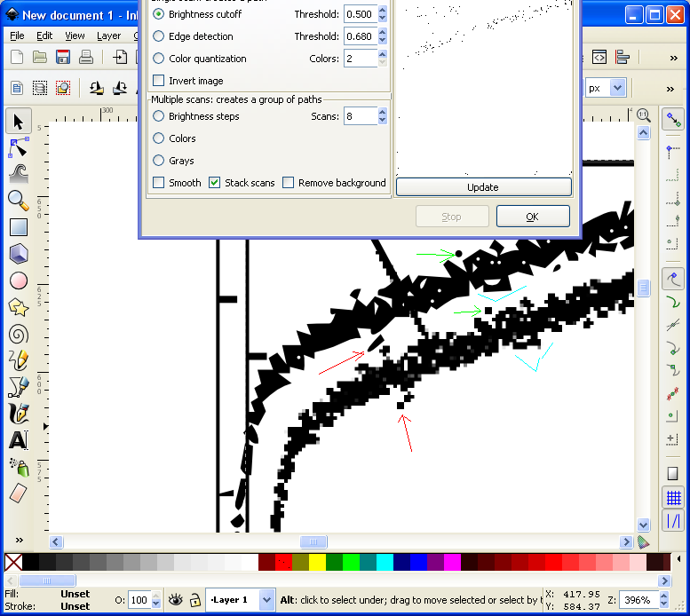
Task: Pick the cyan palette swatch
Action: coord(385,562)
